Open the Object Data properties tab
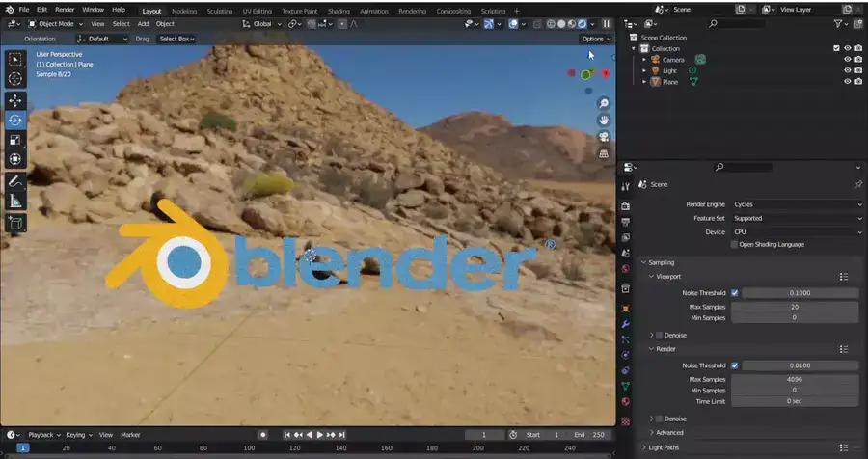 tap(626, 386)
